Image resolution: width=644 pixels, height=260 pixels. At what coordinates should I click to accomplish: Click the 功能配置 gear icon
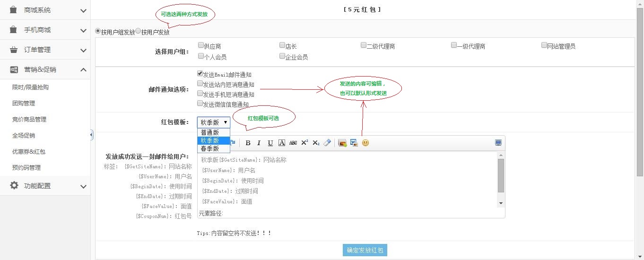14,185
